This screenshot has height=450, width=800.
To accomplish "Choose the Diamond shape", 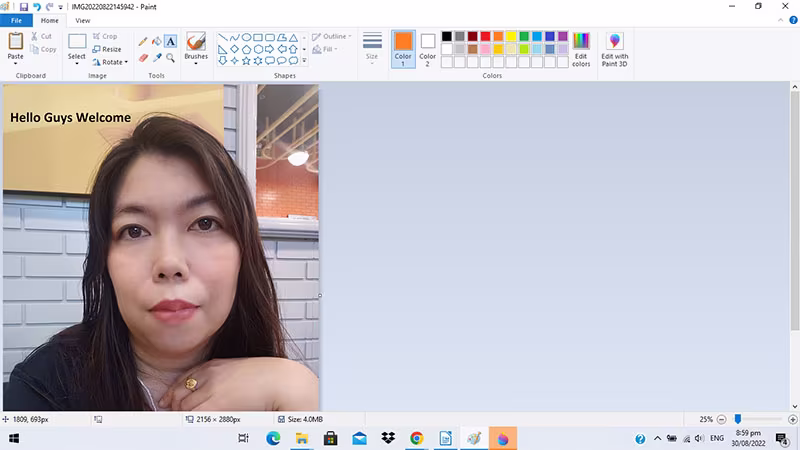I will coord(234,49).
